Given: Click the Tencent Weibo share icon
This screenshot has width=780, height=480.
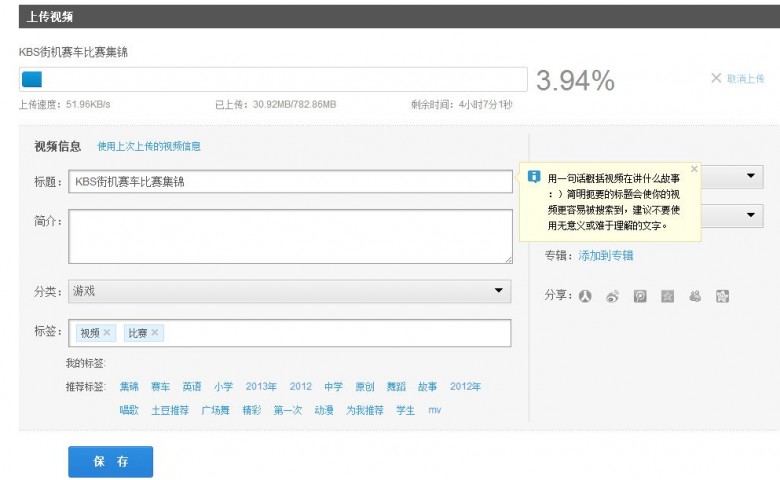Looking at the screenshot, I should point(640,296).
